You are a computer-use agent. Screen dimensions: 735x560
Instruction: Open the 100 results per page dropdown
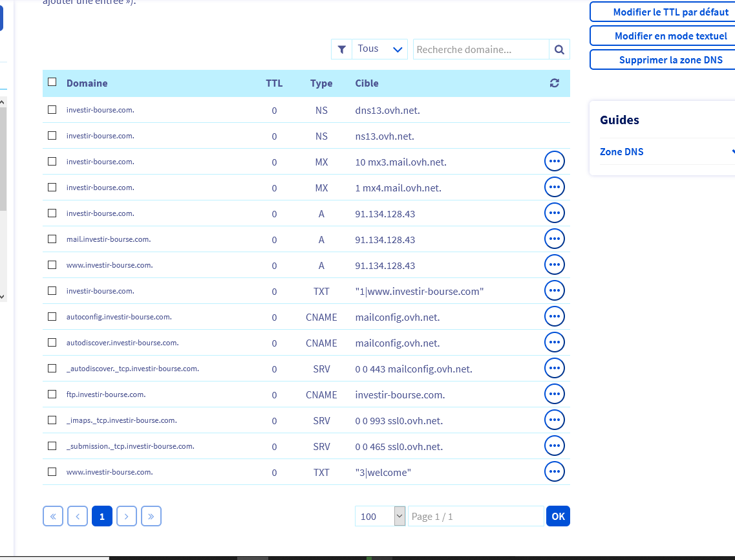click(x=380, y=516)
